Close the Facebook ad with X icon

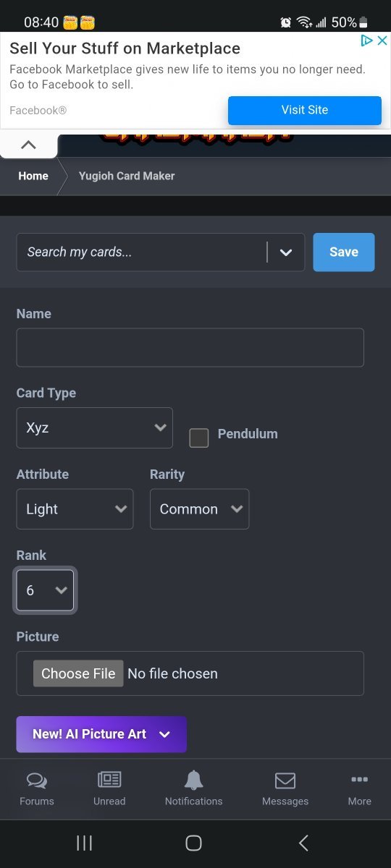pos(382,41)
